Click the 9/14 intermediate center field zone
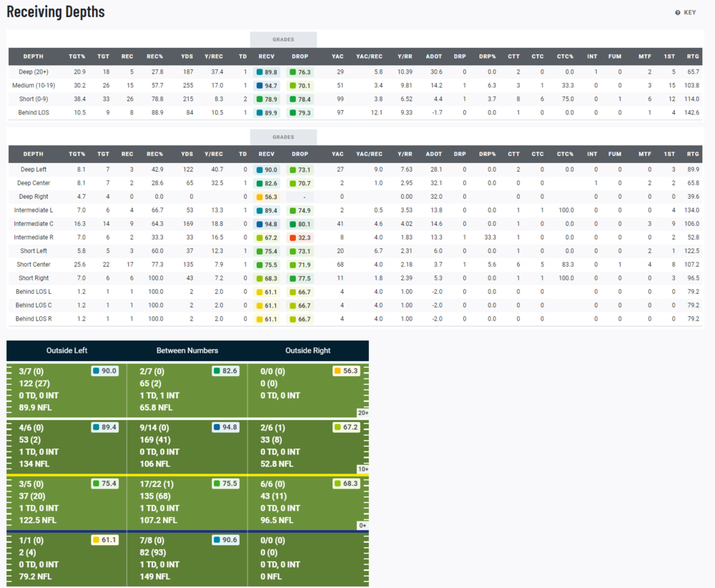Image resolution: width=715 pixels, height=588 pixels. (x=187, y=446)
